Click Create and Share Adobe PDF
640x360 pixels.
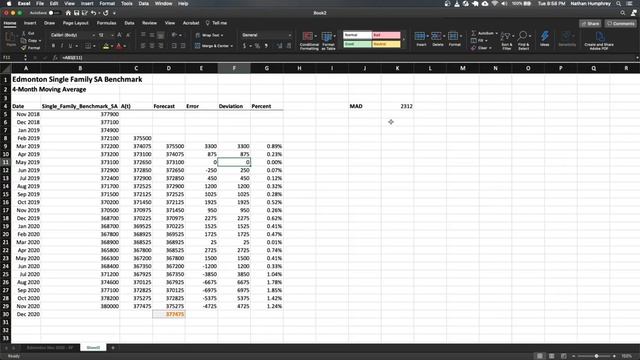[x=599, y=41]
